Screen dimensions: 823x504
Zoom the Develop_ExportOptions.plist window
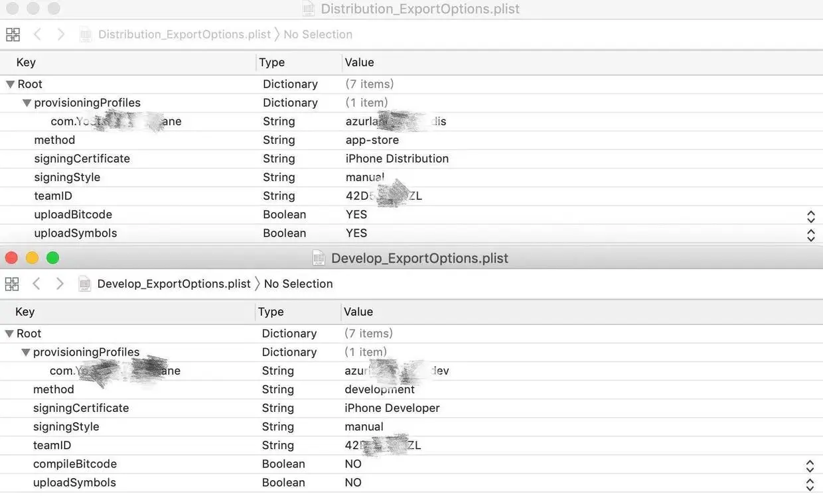click(52, 258)
